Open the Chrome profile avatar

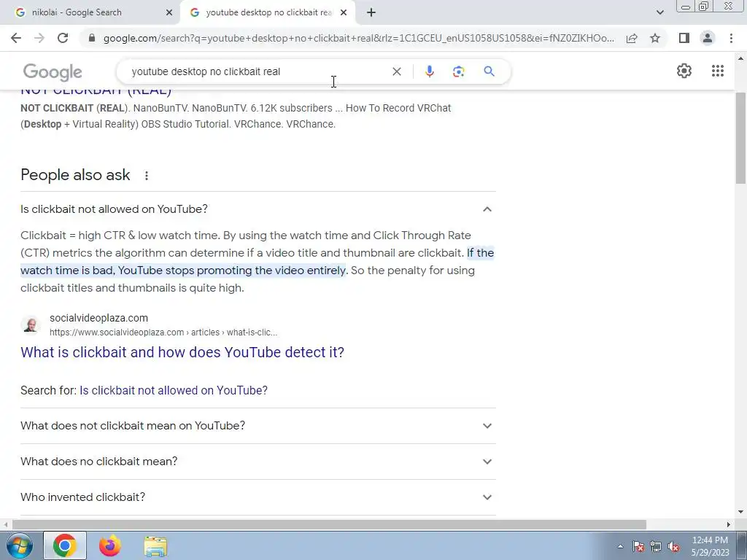pyautogui.click(x=708, y=38)
